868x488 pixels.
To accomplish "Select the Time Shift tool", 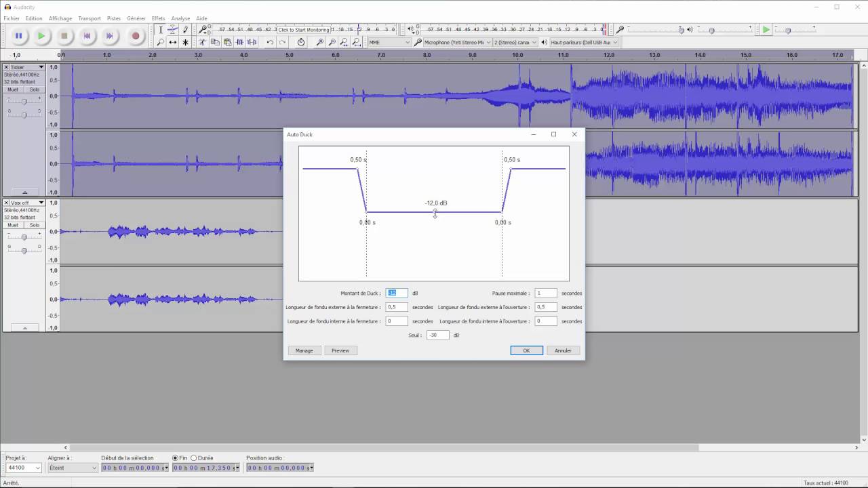I will [x=173, y=42].
